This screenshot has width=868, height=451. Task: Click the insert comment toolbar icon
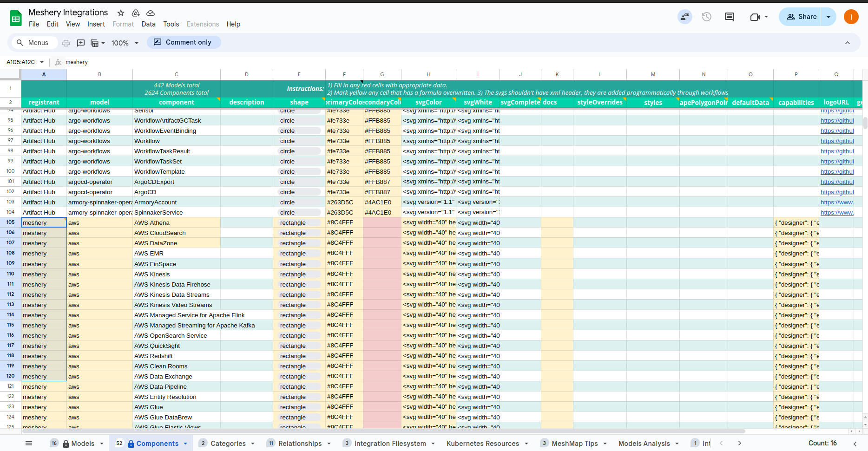80,43
